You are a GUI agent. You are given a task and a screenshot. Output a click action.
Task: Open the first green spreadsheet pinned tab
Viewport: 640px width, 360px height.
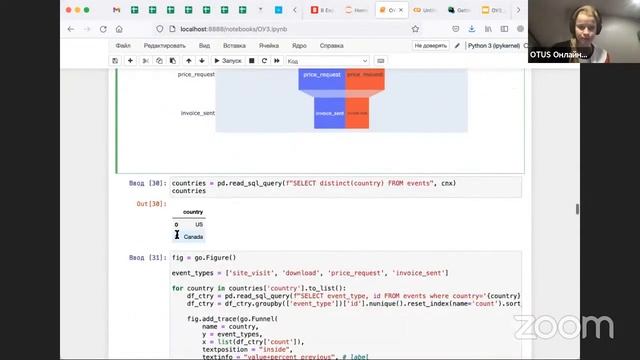pos(134,10)
